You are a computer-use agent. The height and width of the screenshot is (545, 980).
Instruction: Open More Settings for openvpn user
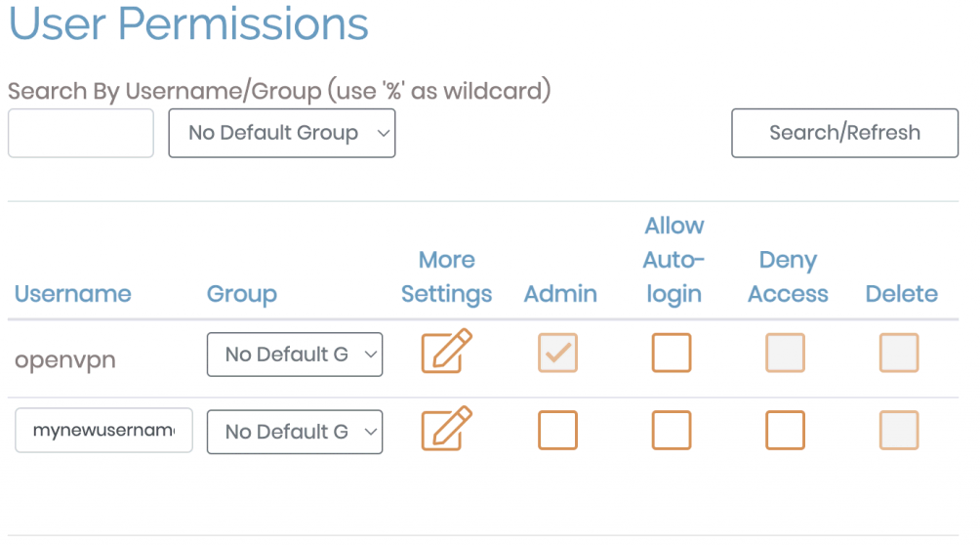click(446, 353)
